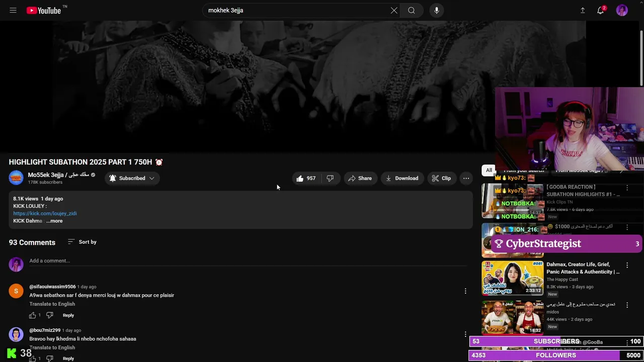
Task: Open options menu for sifaouiwassim9506's comment
Action: [465, 291]
